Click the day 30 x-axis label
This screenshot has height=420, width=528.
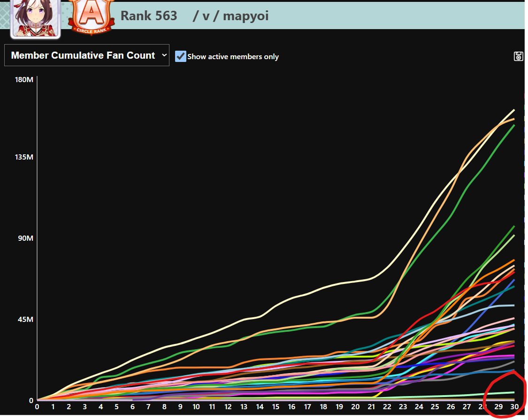click(x=514, y=406)
